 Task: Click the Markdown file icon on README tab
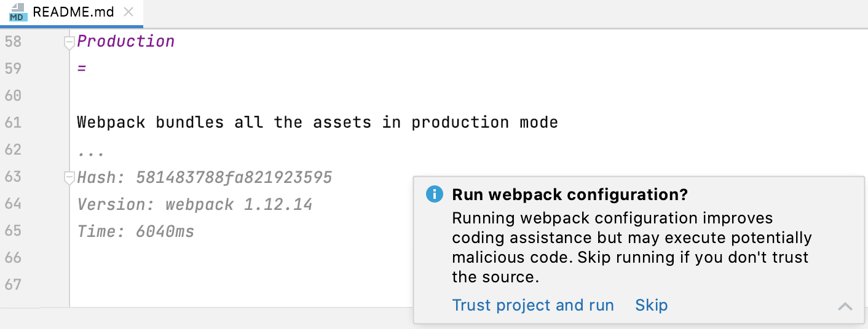pos(18,12)
